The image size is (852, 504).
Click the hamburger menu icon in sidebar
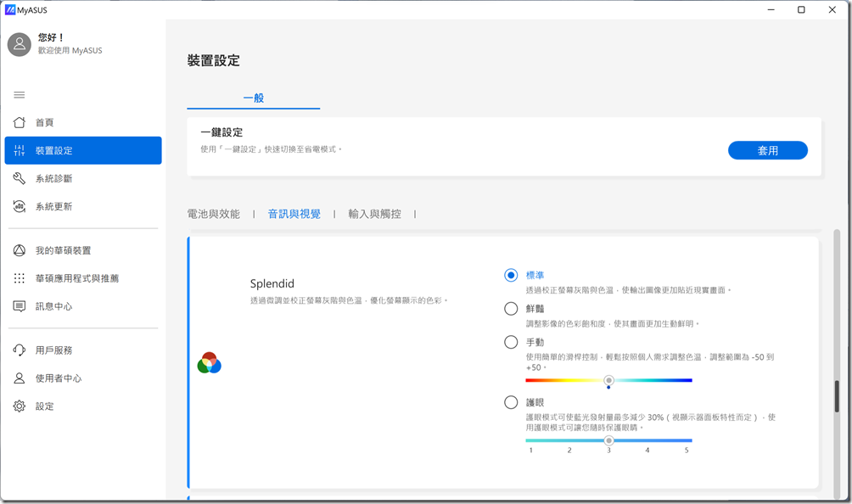coord(20,94)
